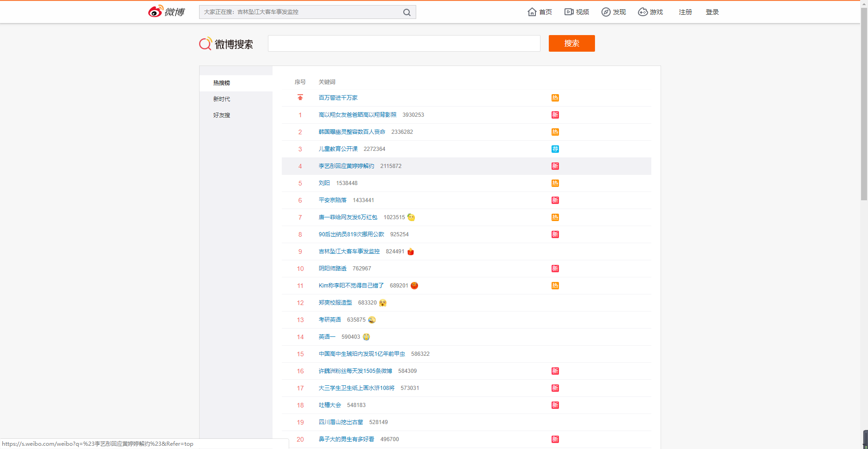The height and width of the screenshot is (449, 868).
Task: Click the rank number 19
Action: click(x=300, y=422)
